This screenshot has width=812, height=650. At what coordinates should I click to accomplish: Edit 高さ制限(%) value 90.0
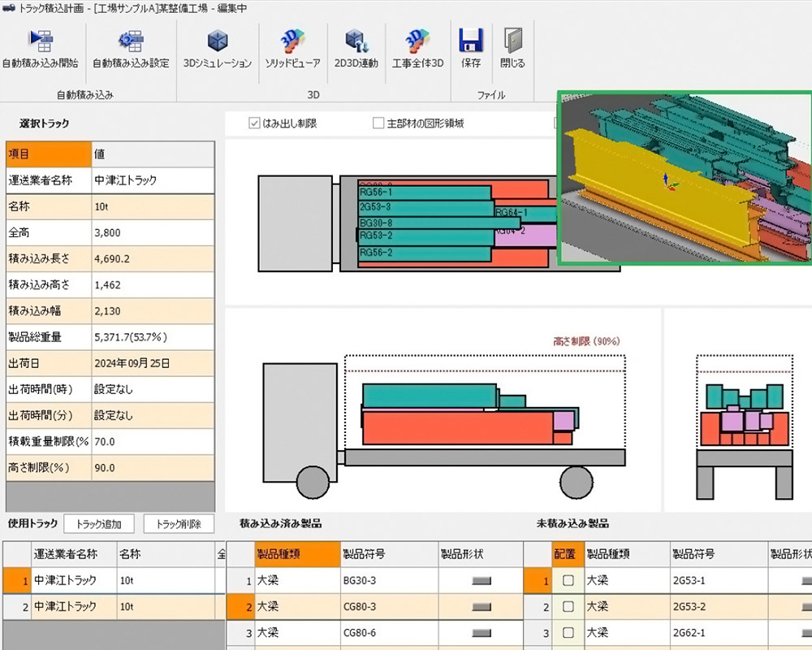point(153,467)
